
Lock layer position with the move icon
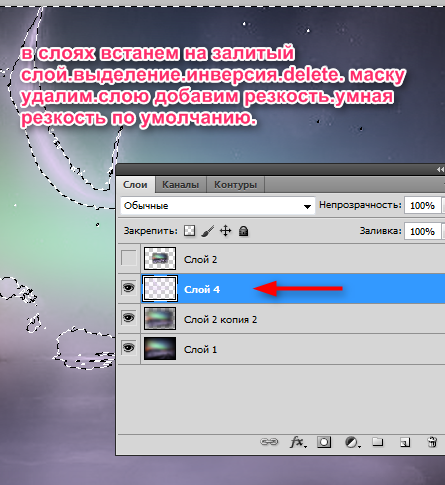pyautogui.click(x=226, y=231)
